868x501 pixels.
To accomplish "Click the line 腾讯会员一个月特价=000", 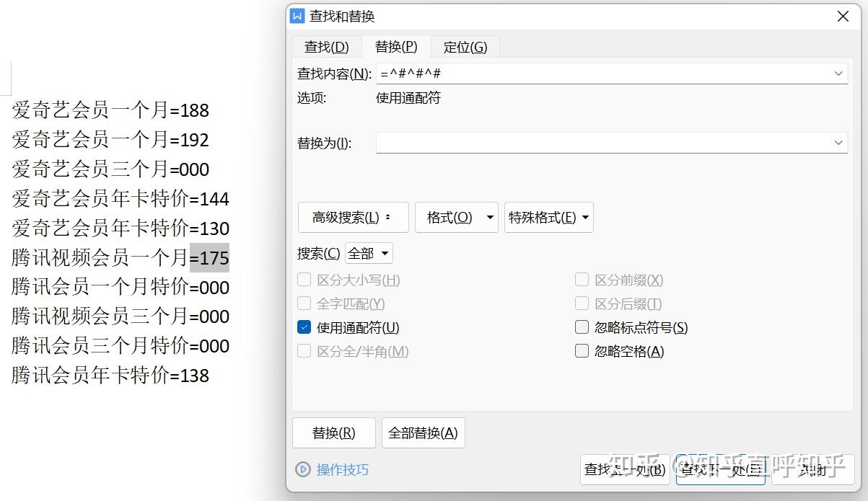I will click(x=120, y=288).
